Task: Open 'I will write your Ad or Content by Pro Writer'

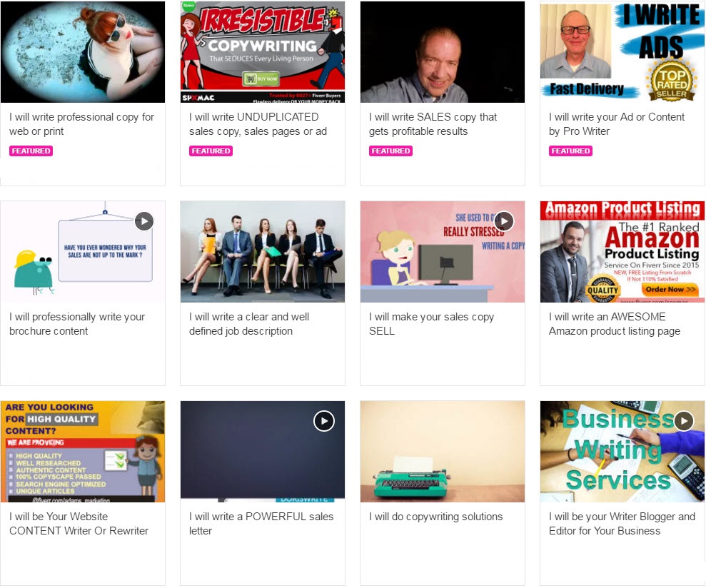Action: pos(616,124)
